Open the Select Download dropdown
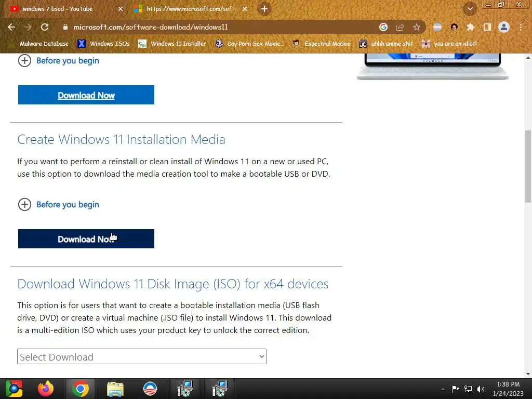This screenshot has height=399, width=532. coord(142,356)
